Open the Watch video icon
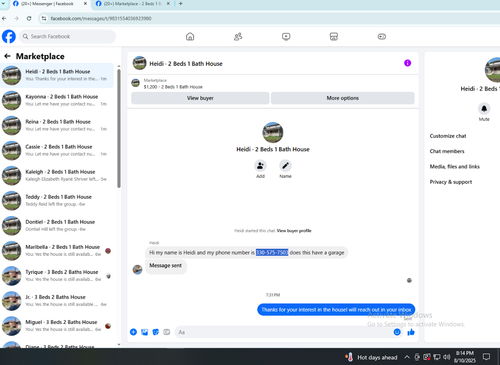The image size is (500, 365). coord(286,36)
